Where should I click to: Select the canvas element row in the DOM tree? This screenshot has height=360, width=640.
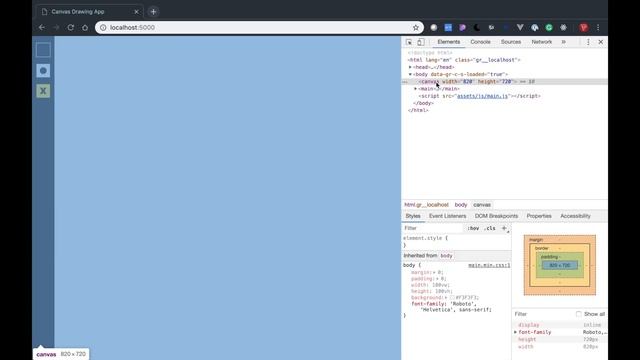click(504, 82)
